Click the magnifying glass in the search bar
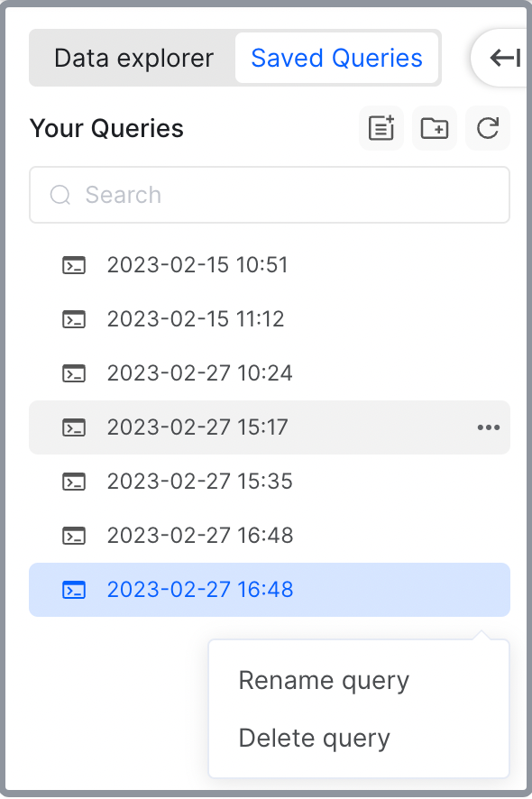532x799 pixels. point(60,195)
